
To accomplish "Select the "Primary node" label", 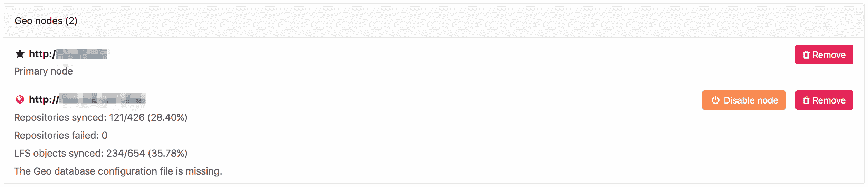I will (x=44, y=71).
